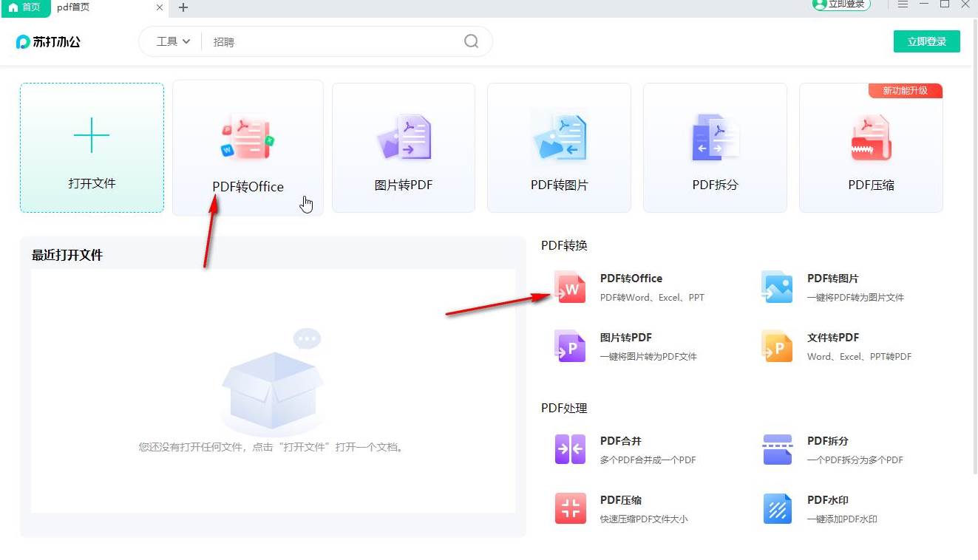This screenshot has height=560, width=978.
Task: Click the blue picture icon for PDF转图片 list item
Action: click(777, 287)
